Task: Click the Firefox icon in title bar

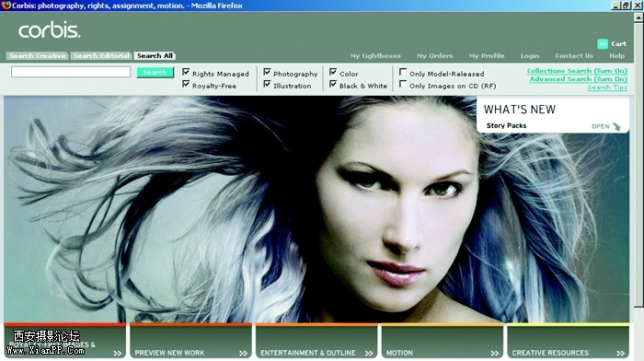Action: (x=6, y=6)
